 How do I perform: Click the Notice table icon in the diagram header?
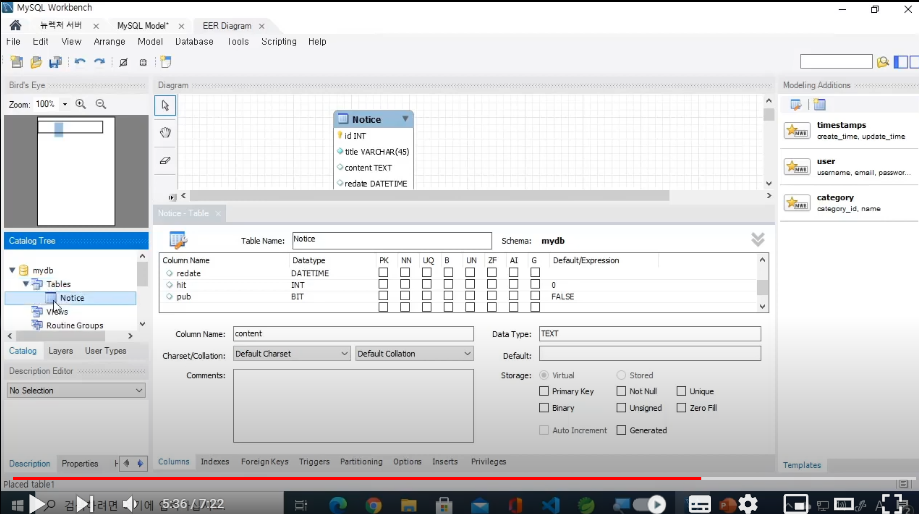[343, 119]
